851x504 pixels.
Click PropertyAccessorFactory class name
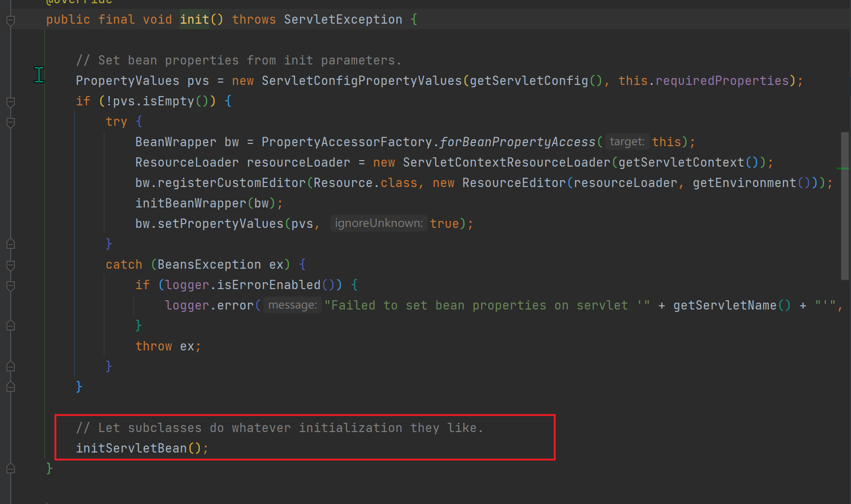click(347, 142)
